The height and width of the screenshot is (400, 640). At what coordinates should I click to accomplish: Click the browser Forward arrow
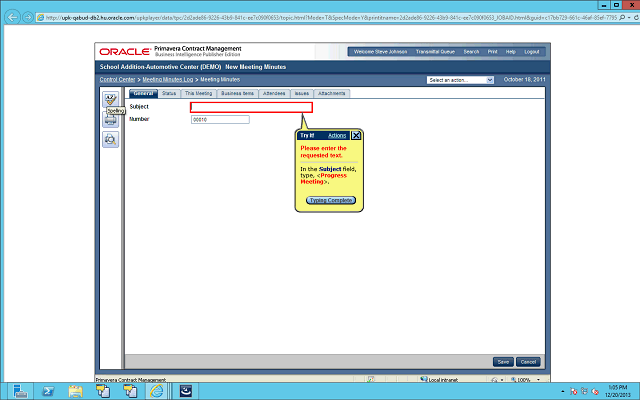(28, 18)
